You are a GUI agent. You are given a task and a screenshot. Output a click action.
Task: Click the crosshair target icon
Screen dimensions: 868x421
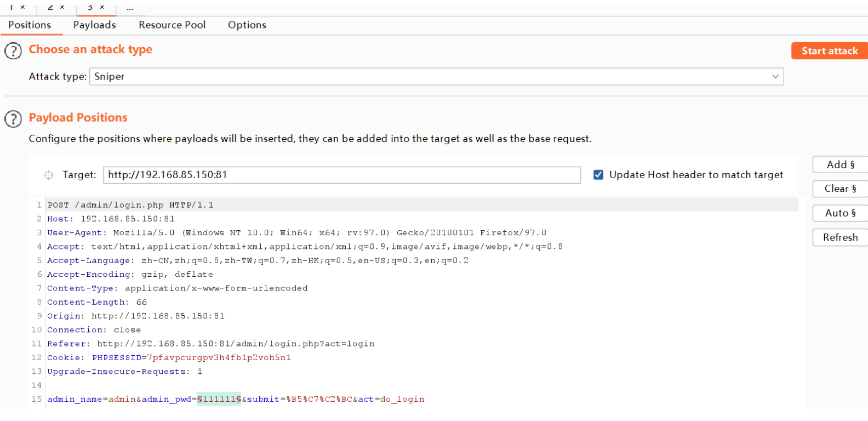pos(49,175)
